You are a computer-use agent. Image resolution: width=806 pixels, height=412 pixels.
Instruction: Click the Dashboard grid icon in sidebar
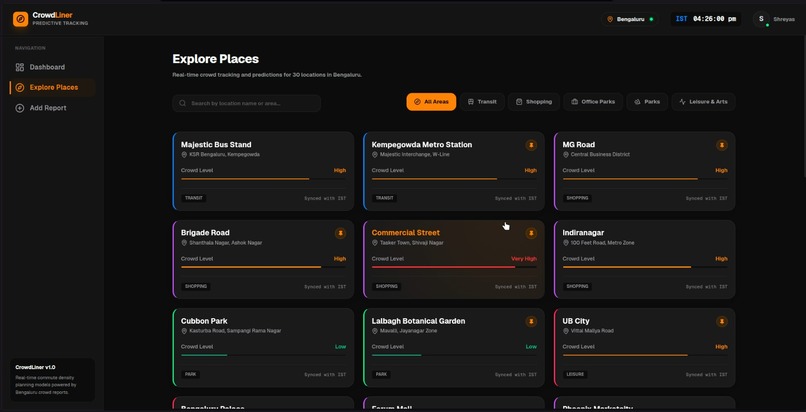(x=20, y=67)
